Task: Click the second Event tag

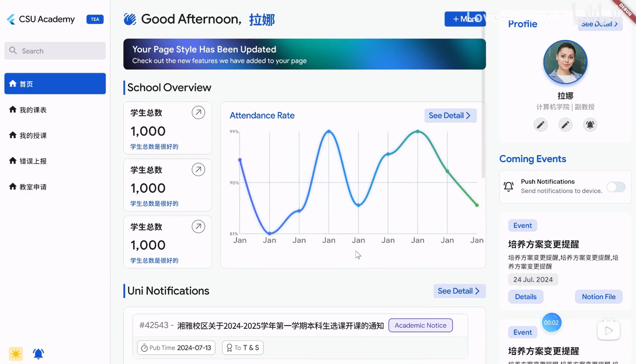Action: [523, 332]
